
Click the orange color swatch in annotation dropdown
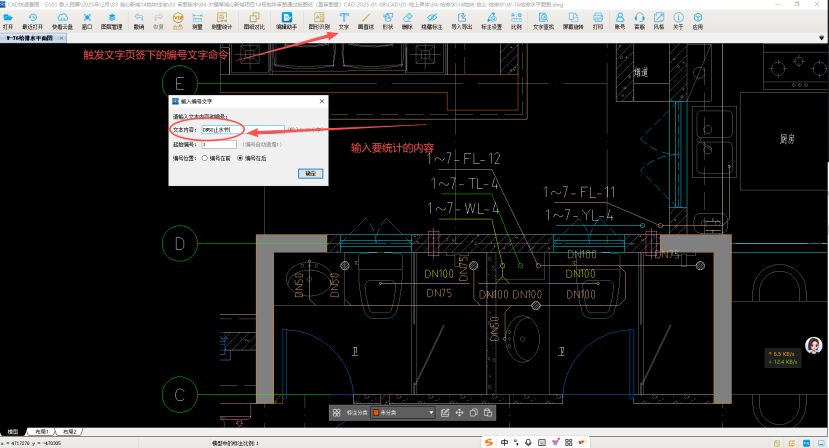376,413
